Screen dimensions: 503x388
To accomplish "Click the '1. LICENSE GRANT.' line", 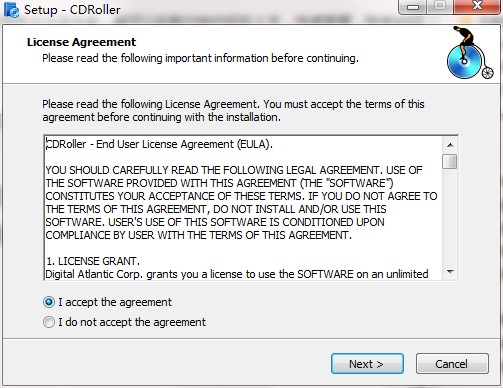I will [92, 261].
